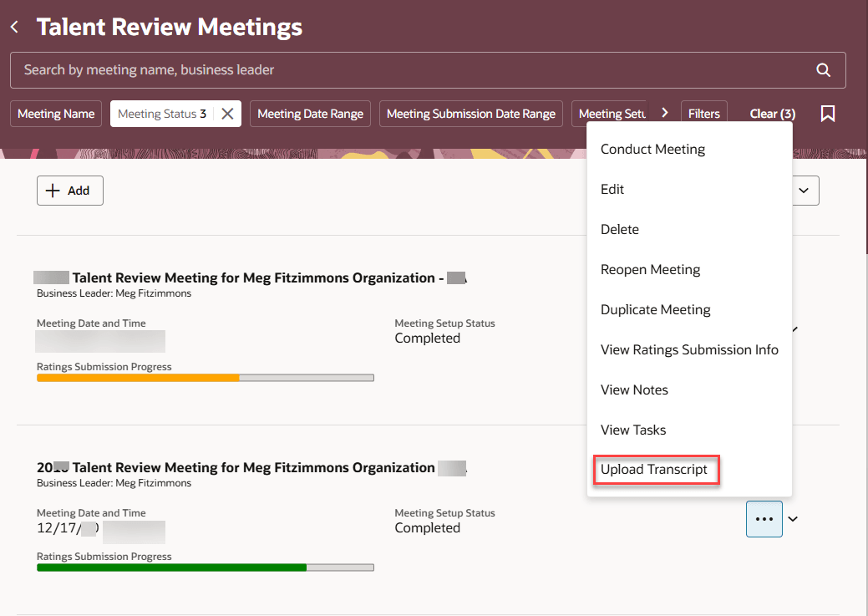Go back using the back arrow
Image resolution: width=868 pixels, height=616 pixels.
click(x=15, y=27)
